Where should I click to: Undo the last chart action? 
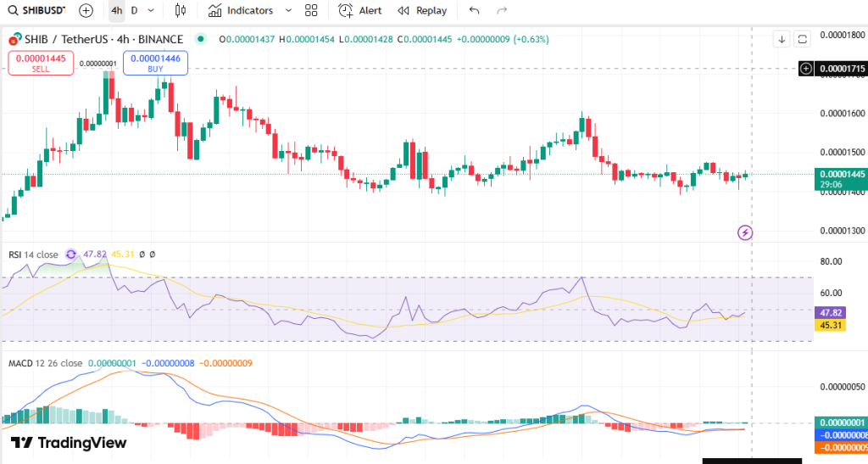[474, 11]
